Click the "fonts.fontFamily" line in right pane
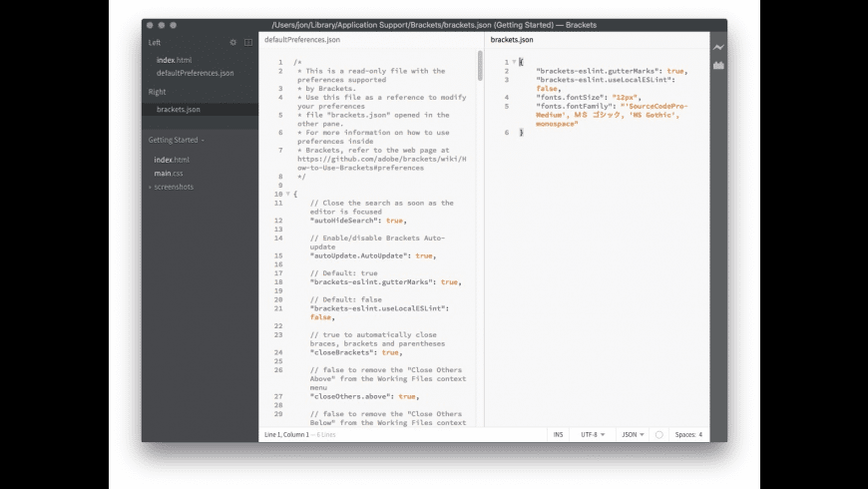Screen dimensions: 868x489 [612, 115]
